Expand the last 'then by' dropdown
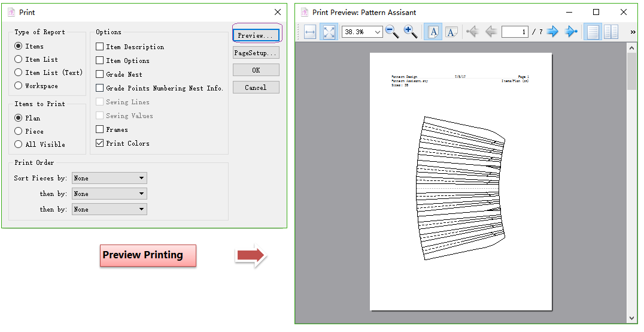644x332 pixels. [110, 209]
